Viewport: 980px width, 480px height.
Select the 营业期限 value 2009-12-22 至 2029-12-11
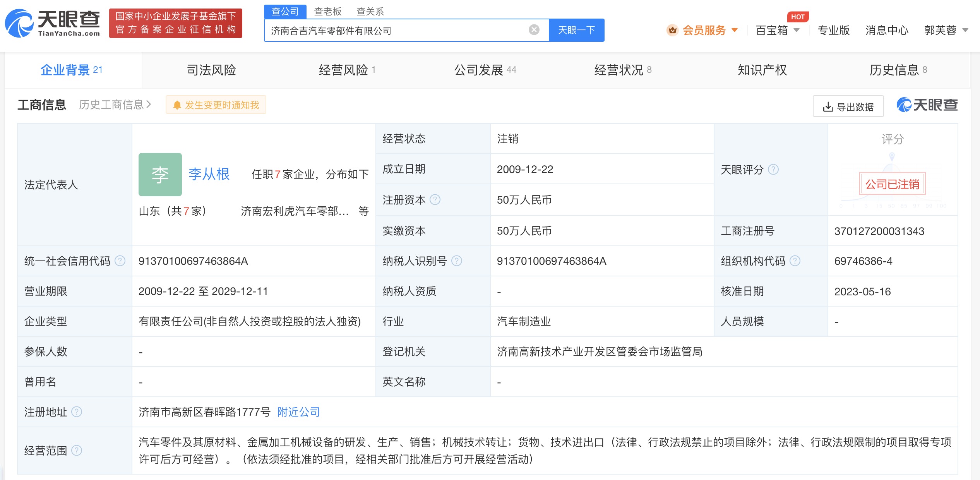(x=203, y=291)
